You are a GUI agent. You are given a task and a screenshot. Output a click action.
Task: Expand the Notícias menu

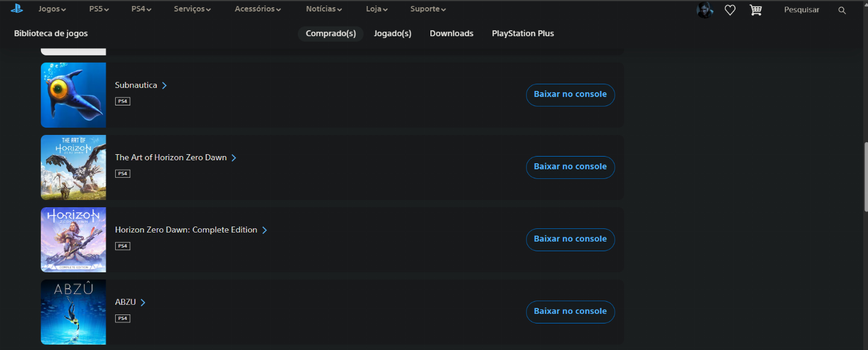pos(324,9)
